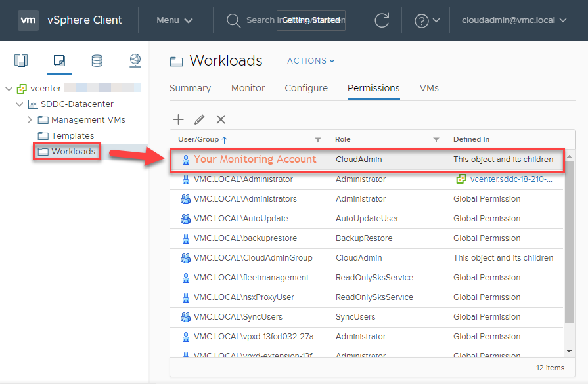Select the VMC.LOCAL\fleetmanagement row

[367, 278]
